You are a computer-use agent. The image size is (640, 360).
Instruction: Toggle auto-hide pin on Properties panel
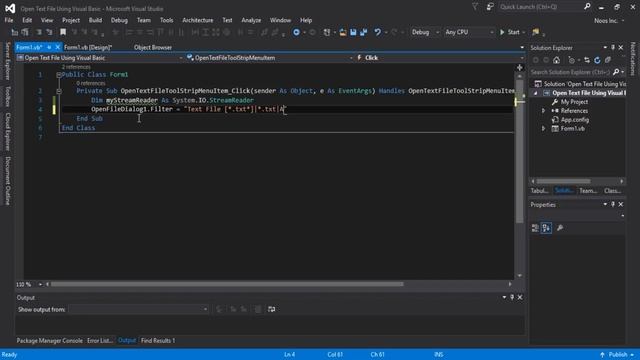pos(613,204)
